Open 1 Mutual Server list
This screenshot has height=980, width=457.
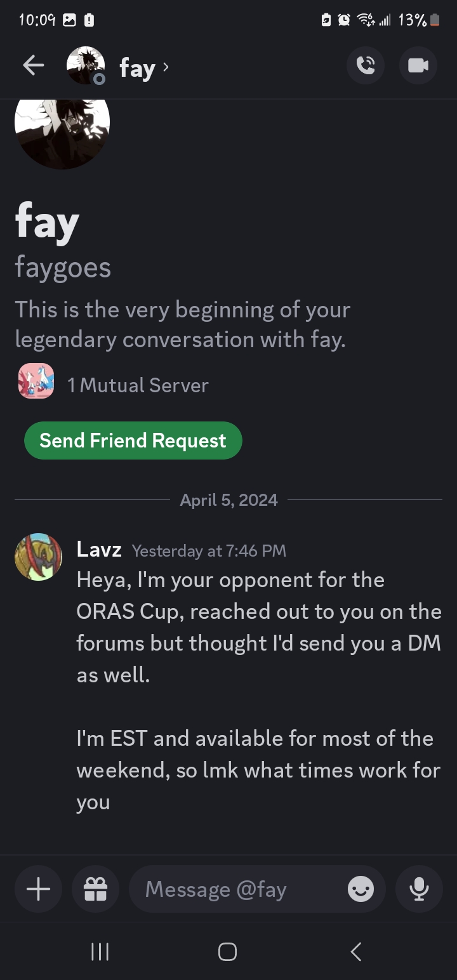coord(138,385)
